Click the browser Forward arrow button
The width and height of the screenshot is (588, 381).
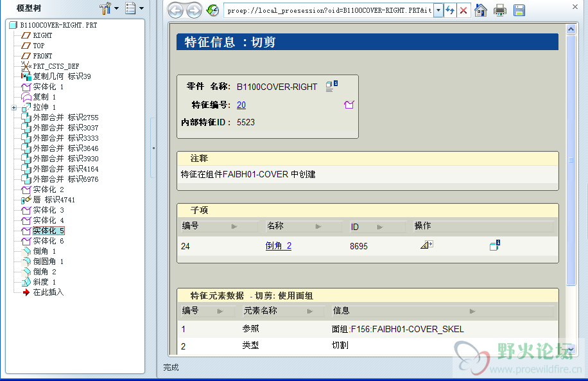(194, 10)
